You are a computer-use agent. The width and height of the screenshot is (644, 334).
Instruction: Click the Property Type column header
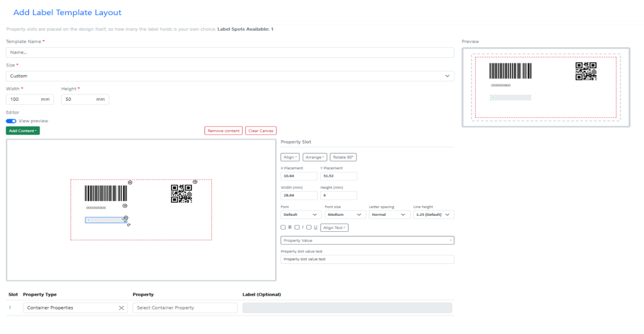click(x=40, y=295)
